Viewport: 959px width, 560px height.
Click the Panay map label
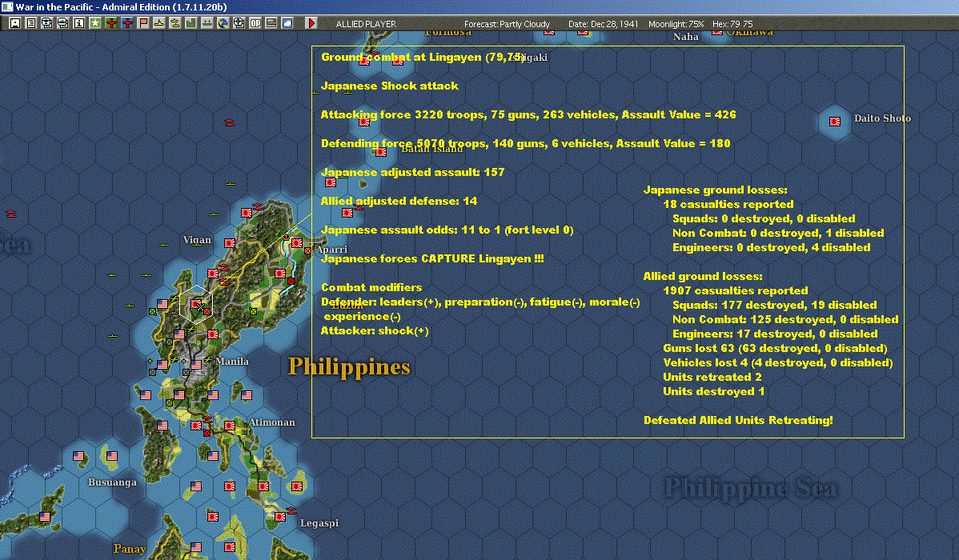[130, 549]
